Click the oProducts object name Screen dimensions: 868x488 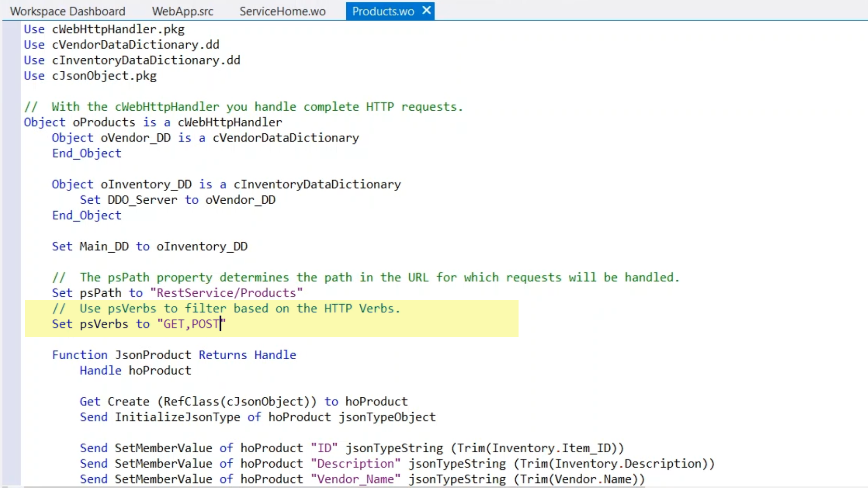[x=104, y=122]
